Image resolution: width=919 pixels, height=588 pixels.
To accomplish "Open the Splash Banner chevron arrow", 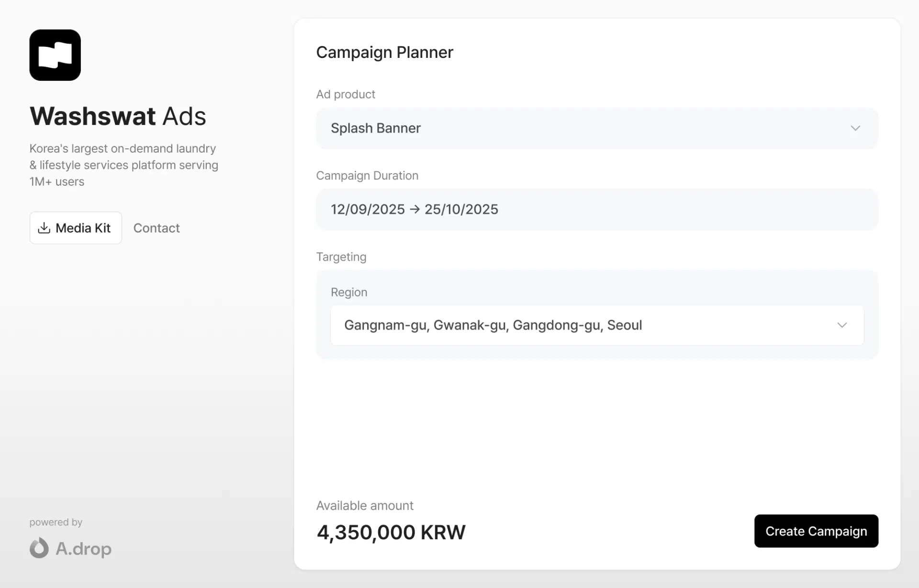I will pos(855,128).
